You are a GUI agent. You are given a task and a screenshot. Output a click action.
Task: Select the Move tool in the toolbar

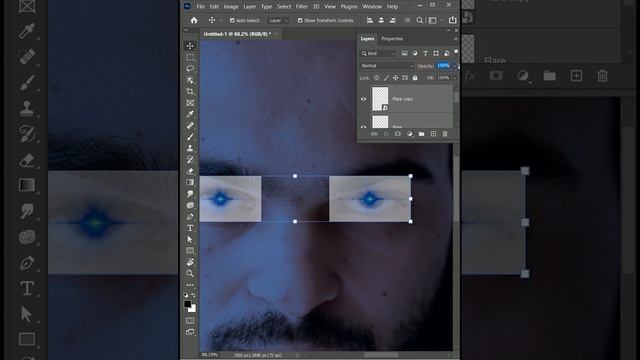click(x=190, y=46)
